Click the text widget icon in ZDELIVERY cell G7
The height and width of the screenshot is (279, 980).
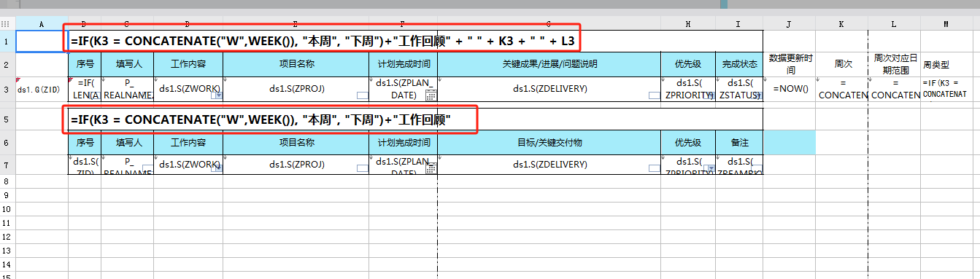655,168
